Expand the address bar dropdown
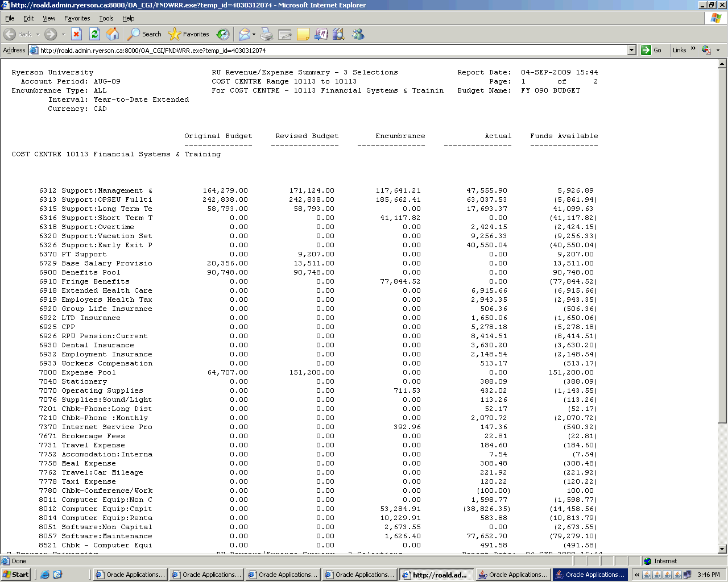Screen dimensions: 728x582 point(631,50)
